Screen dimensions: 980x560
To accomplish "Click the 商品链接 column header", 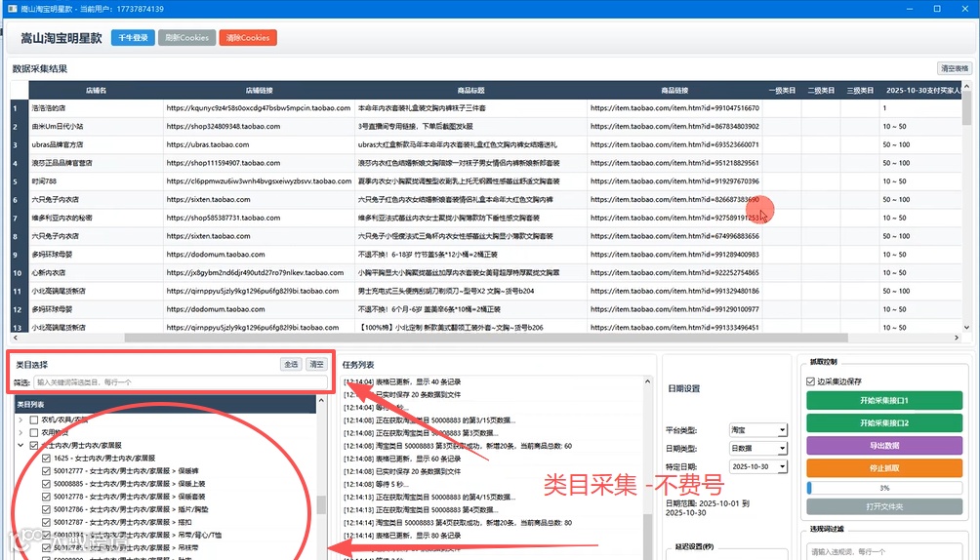I will point(674,90).
